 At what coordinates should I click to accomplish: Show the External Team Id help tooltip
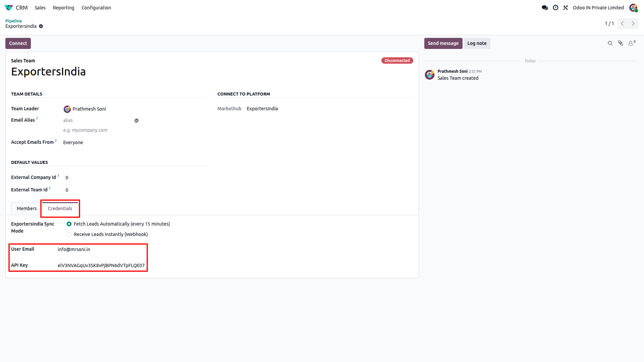pos(50,188)
